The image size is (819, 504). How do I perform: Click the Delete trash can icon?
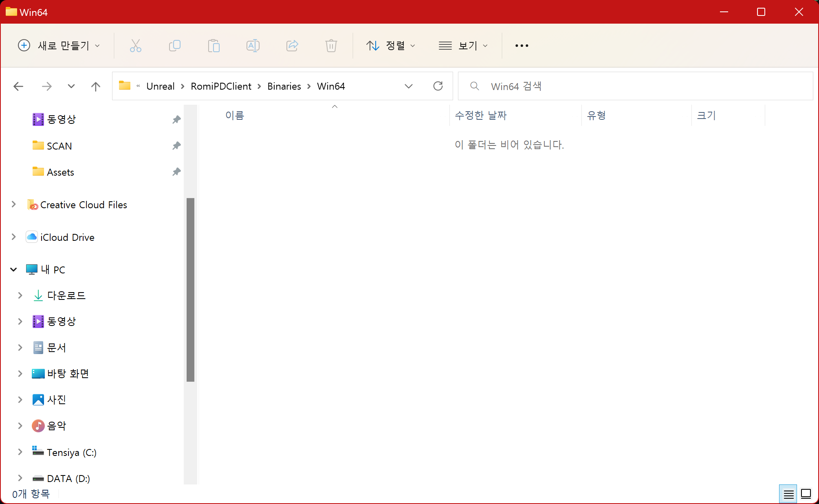coord(331,46)
